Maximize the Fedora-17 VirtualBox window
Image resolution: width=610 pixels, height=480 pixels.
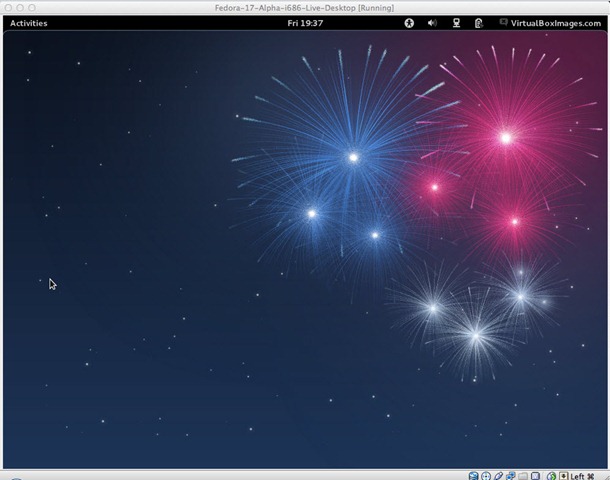click(x=32, y=7)
